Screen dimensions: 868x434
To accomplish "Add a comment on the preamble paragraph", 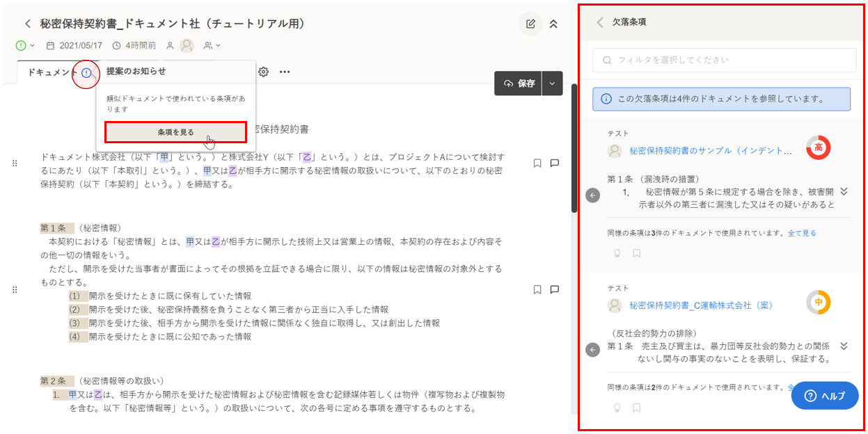I will [x=555, y=163].
